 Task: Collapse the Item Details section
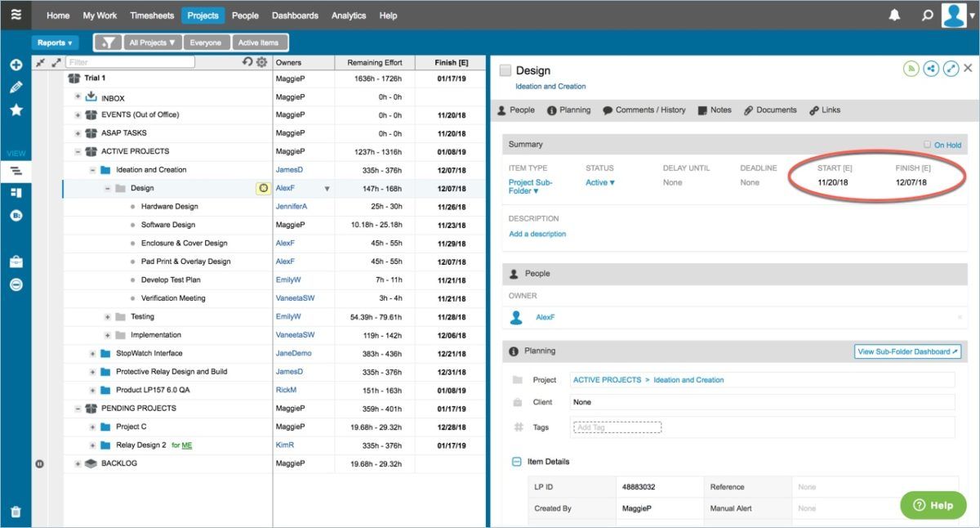[x=516, y=462]
